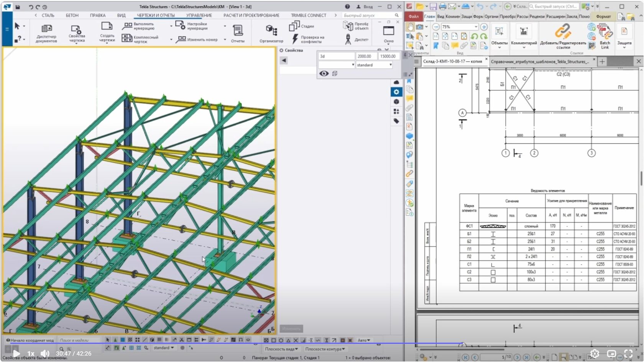Select the Hand tool in PDF editor
Screen dimensions: 644x362
pyautogui.click(x=410, y=27)
